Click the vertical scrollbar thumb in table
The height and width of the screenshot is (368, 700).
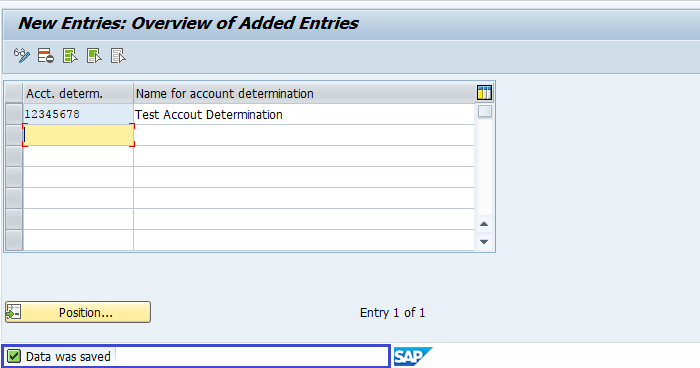[485, 111]
